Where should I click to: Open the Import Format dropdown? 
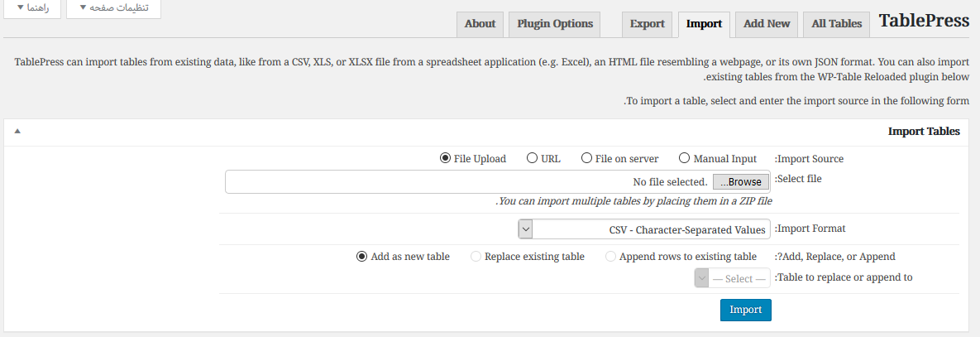pyautogui.click(x=644, y=229)
